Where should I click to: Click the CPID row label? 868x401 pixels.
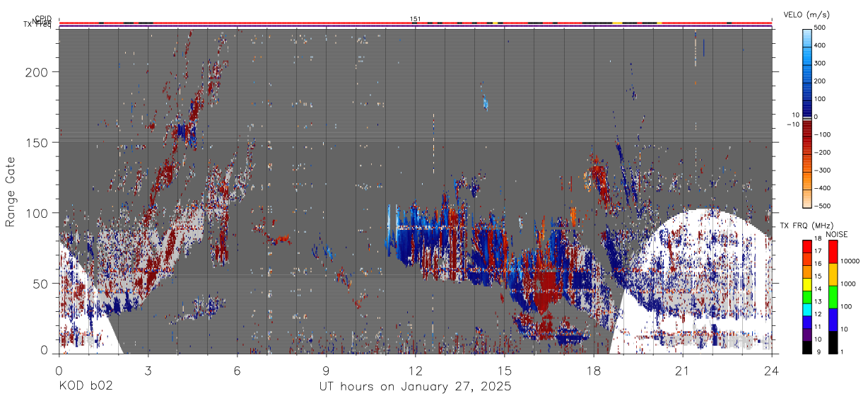click(42, 19)
